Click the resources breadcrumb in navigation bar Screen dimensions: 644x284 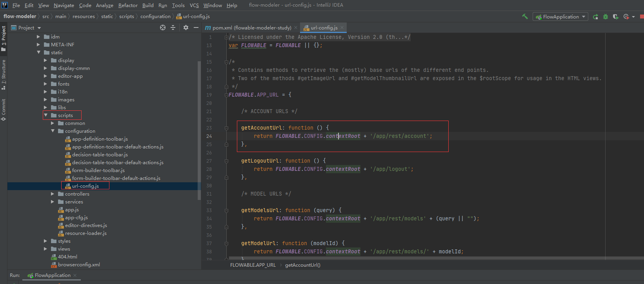(84, 16)
